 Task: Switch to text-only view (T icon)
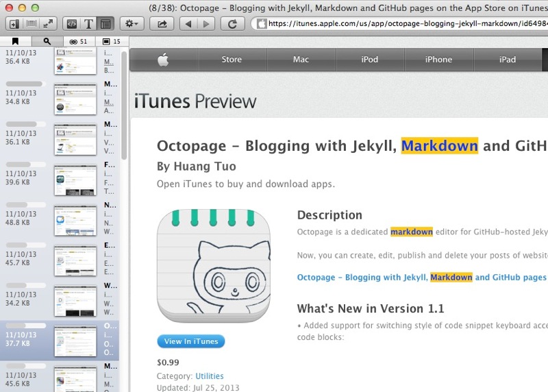pyautogui.click(x=88, y=24)
